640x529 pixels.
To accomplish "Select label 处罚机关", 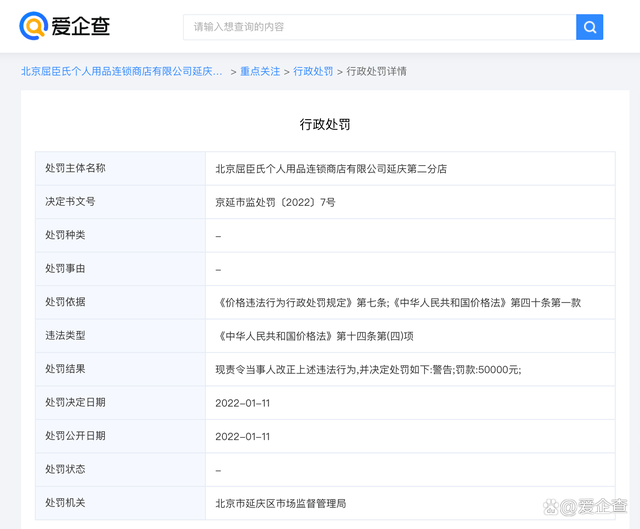I will (65, 503).
